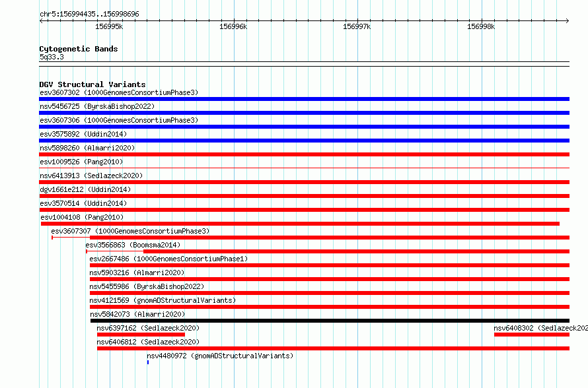Open nsv5456725 (ByrskaBishop2022) label
588x388 pixels.
(97, 106)
